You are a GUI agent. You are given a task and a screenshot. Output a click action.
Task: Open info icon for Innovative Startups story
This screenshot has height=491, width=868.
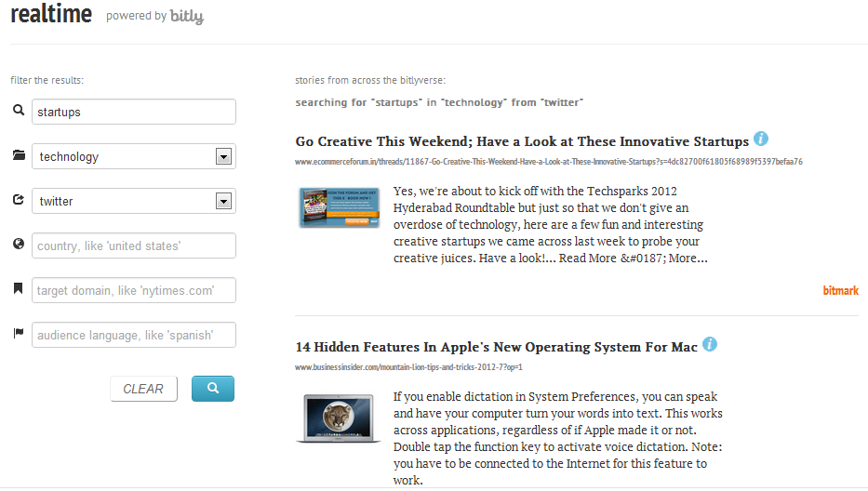coord(761,139)
